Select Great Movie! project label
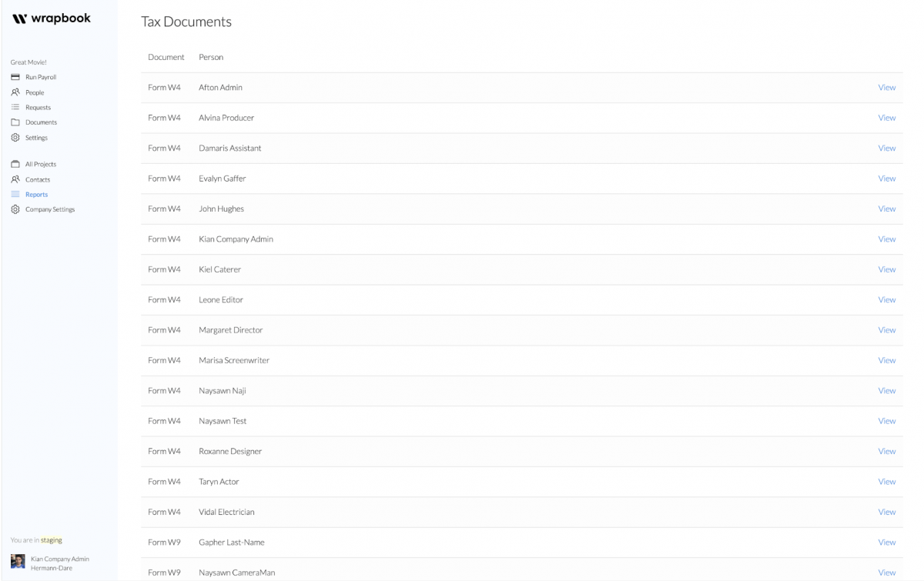Screen dimensions: 924x581 coord(28,62)
